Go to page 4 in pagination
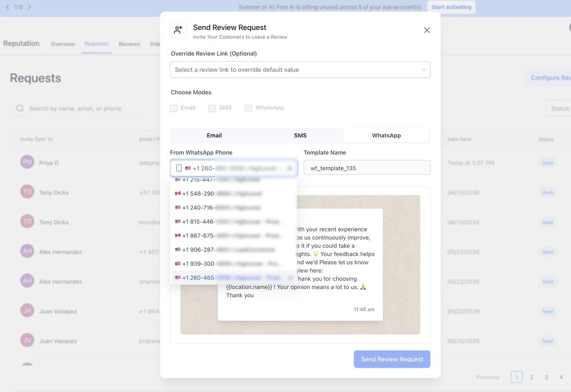Image resolution: width=571 pixels, height=392 pixels. [561, 377]
